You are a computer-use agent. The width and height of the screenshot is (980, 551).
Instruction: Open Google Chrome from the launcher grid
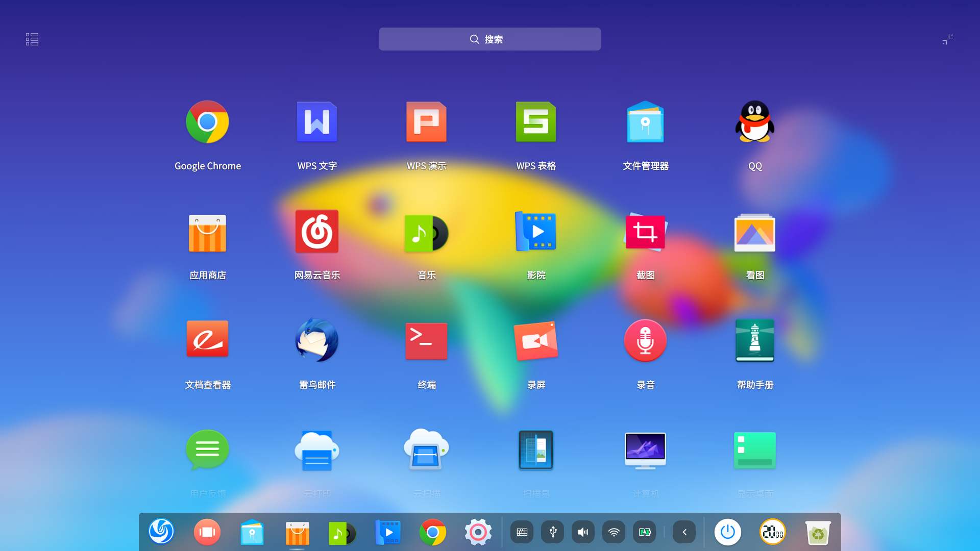(207, 122)
